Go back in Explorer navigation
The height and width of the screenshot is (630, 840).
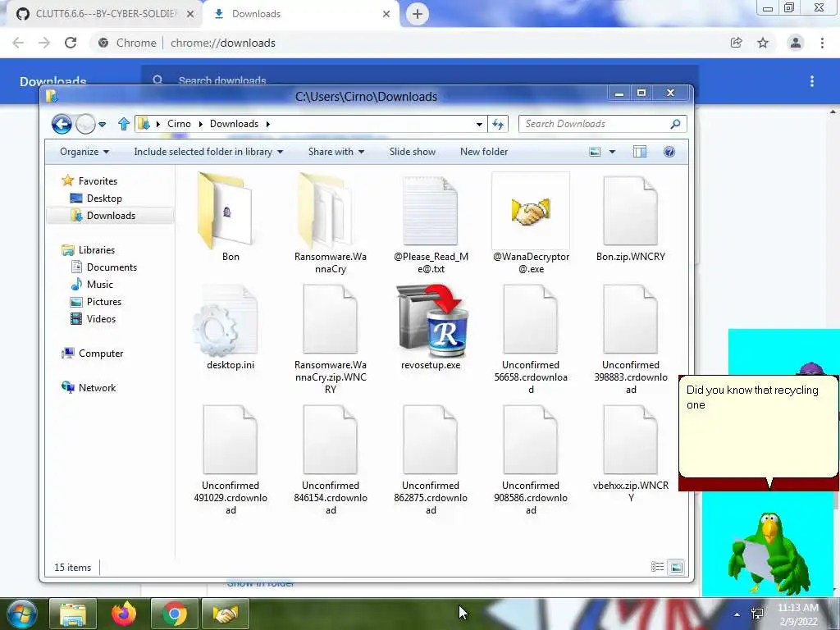(x=62, y=124)
